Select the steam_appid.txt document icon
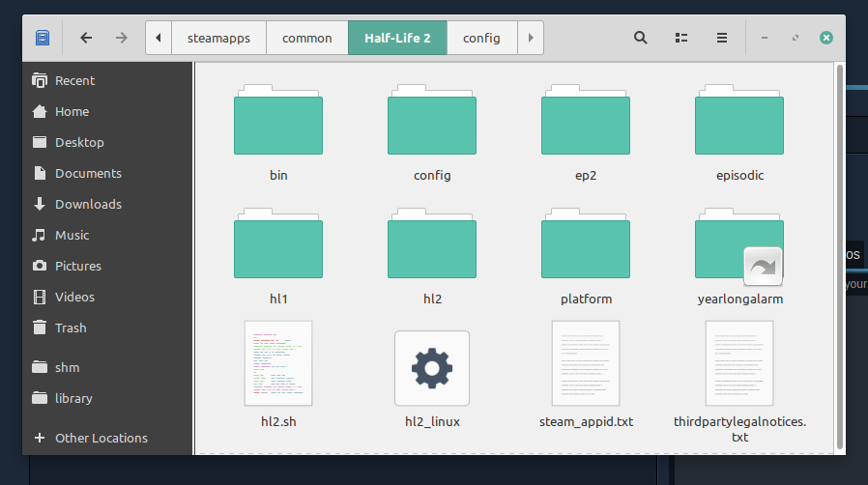Viewport: 868px width, 485px height. (x=586, y=363)
